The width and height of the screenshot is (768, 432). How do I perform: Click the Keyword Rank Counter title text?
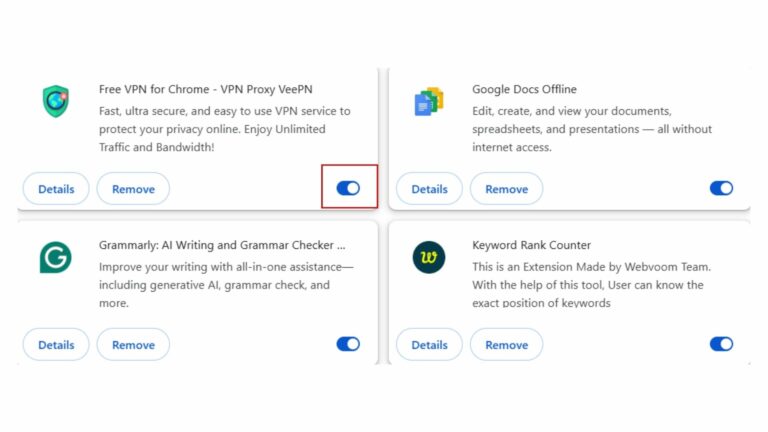[531, 245]
